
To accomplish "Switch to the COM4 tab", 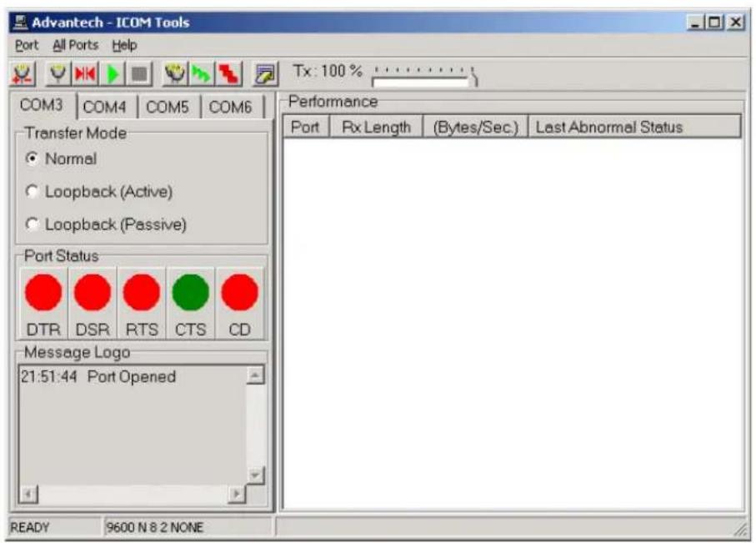I will pyautogui.click(x=105, y=107).
